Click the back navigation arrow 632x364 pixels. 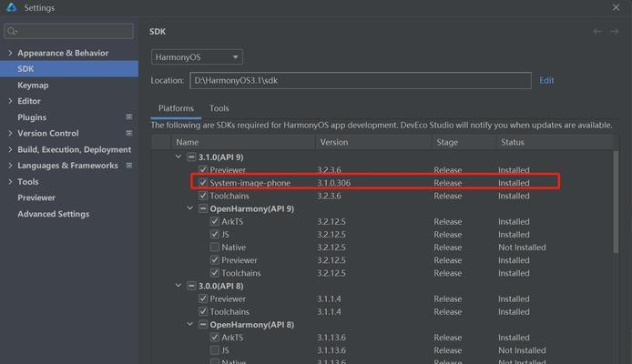pos(597,32)
